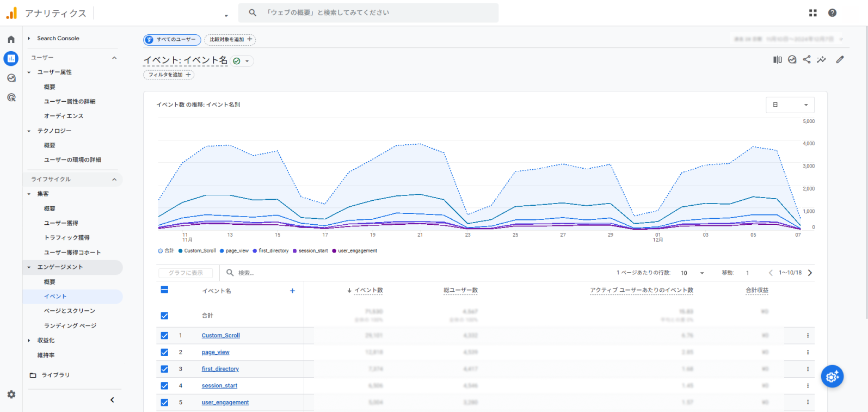Click the trend sparkle icon in toolbar

(821, 59)
